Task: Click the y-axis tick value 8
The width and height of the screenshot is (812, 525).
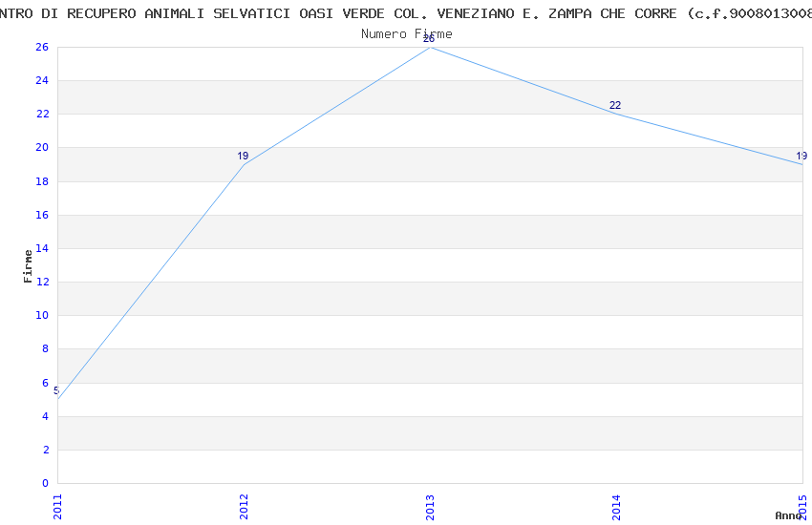Action: 45,348
